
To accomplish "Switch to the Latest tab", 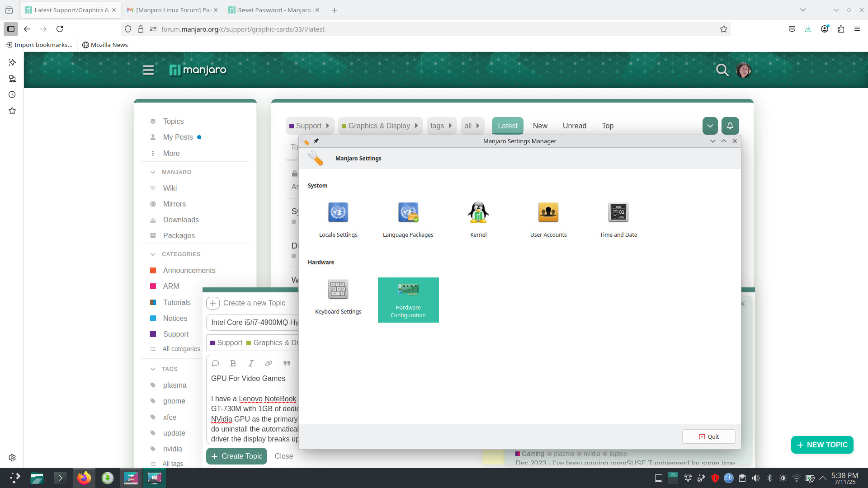I will pyautogui.click(x=507, y=126).
